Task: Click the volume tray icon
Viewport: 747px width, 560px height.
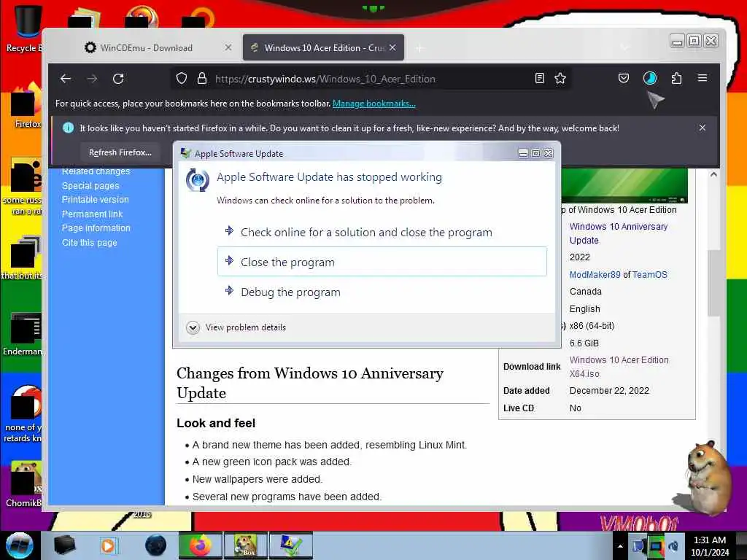Action: (673, 546)
